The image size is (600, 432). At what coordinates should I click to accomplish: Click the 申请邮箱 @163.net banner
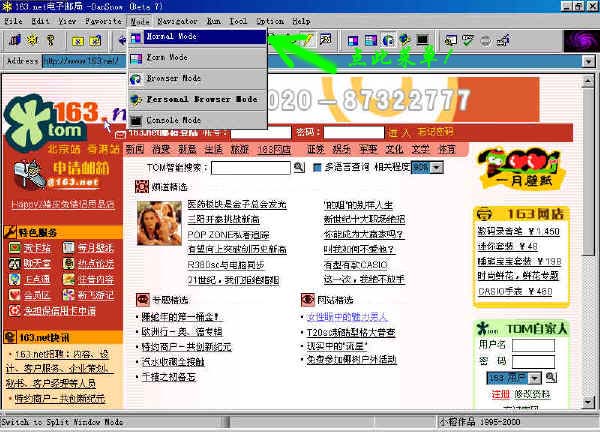click(62, 174)
